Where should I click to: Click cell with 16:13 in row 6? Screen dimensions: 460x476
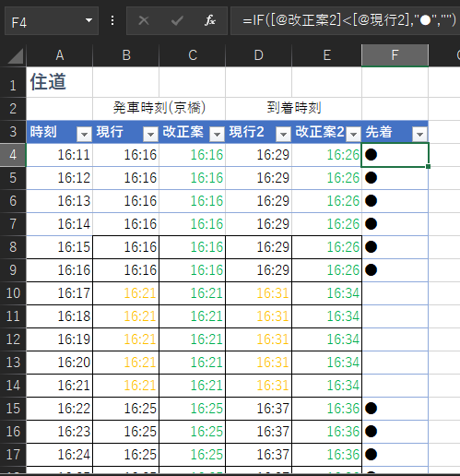coord(60,201)
